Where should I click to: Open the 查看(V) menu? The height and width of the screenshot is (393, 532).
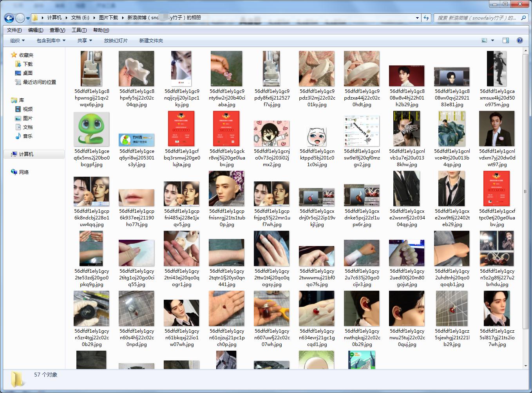pos(57,30)
